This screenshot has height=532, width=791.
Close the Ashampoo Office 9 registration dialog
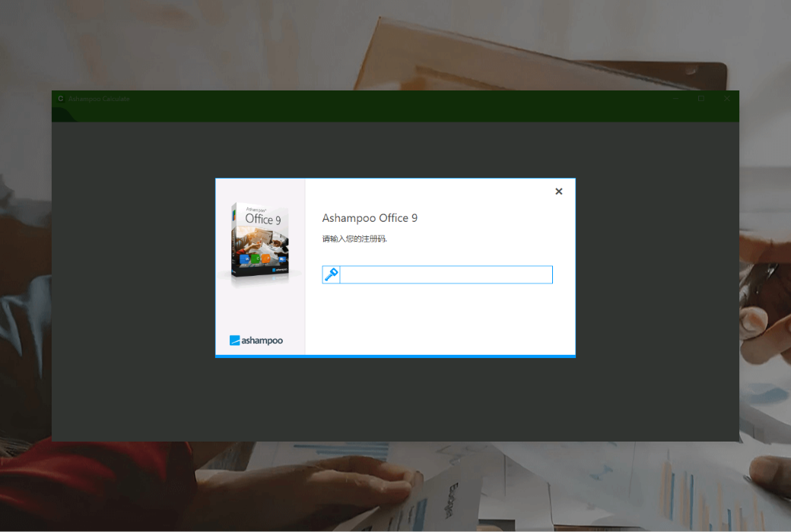coord(558,191)
